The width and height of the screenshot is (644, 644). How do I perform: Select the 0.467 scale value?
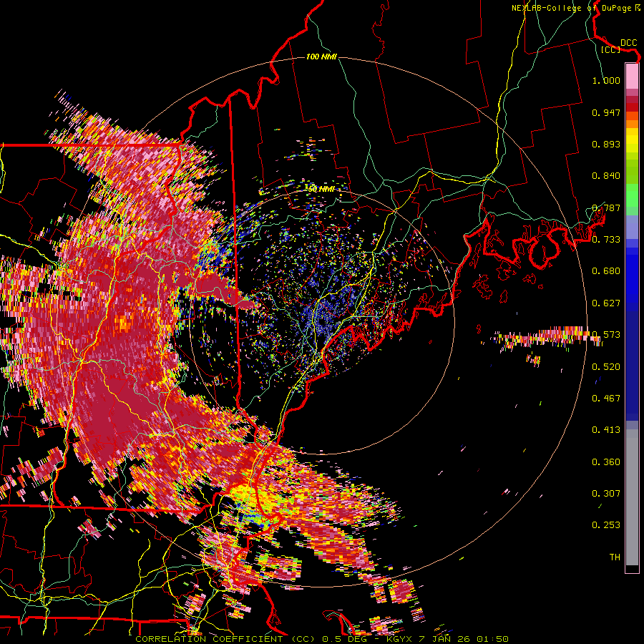pyautogui.click(x=606, y=399)
